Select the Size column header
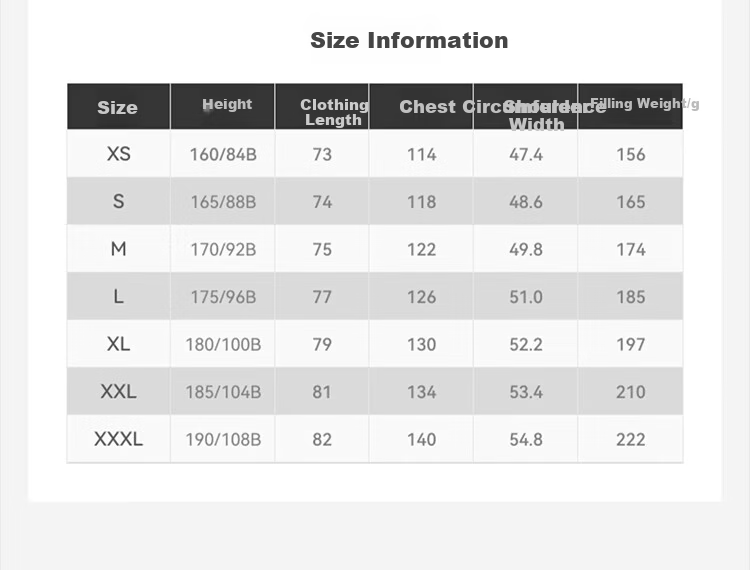 [x=117, y=108]
